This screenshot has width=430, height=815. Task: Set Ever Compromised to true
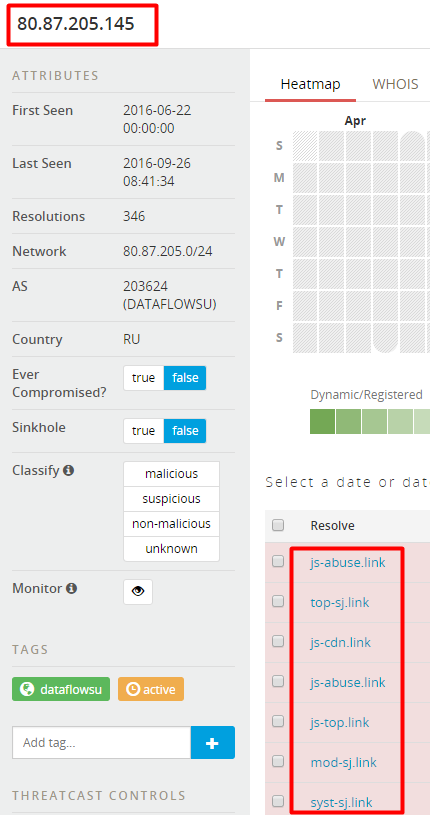(x=144, y=378)
